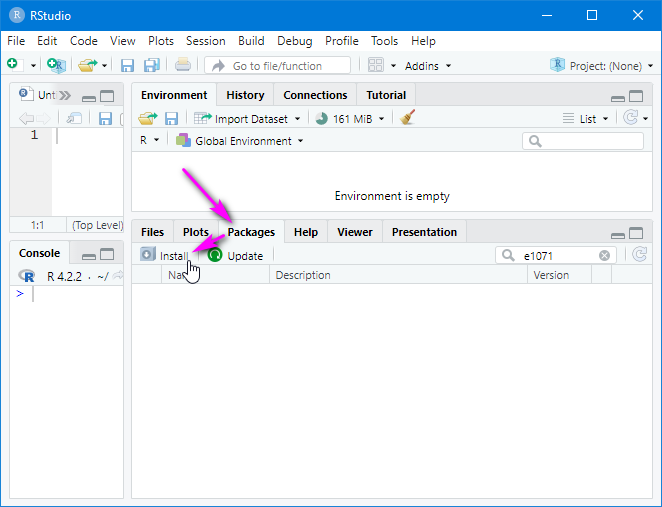The height and width of the screenshot is (507, 662).
Task: Select the Console tab
Action: pos(39,253)
